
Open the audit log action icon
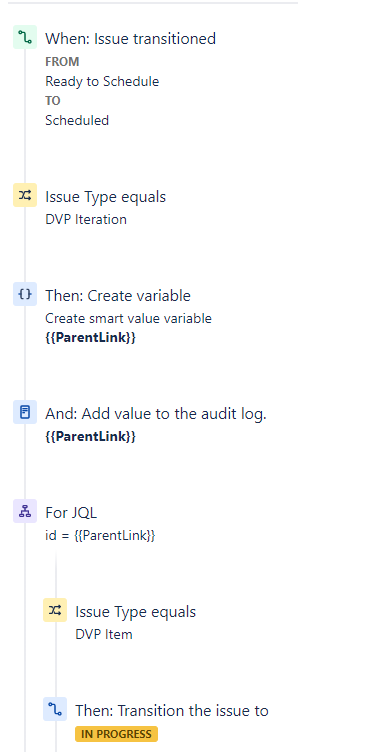tap(25, 412)
